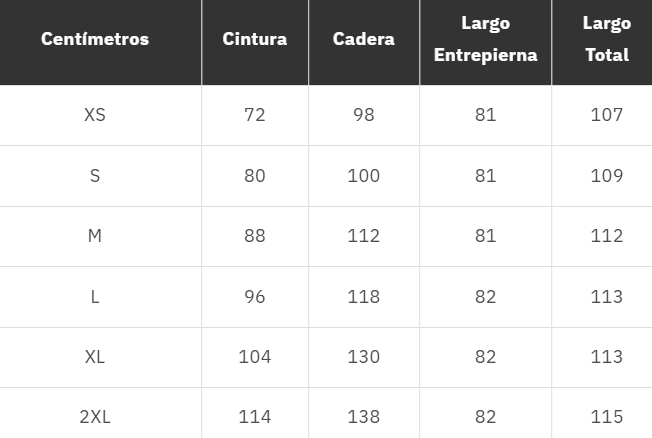Click the 2XL Cadera value 138
Image resolution: width=652 pixels, height=438 pixels.
click(x=364, y=417)
